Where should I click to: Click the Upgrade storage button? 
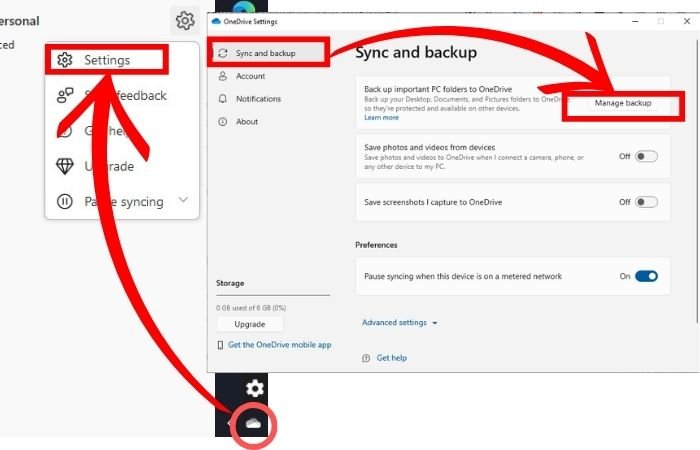pos(250,324)
